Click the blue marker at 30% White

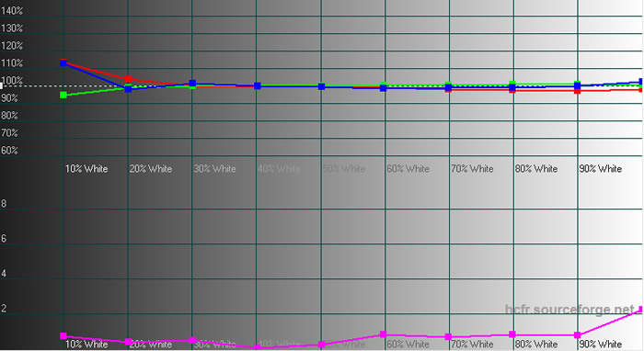[x=192, y=84]
